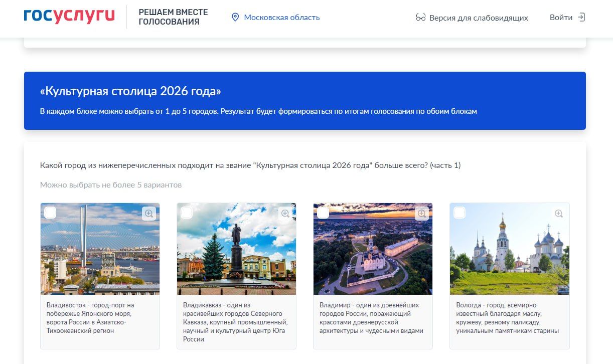Select Вологда via its card checkbox
This screenshot has width=613, height=364.
click(x=459, y=212)
